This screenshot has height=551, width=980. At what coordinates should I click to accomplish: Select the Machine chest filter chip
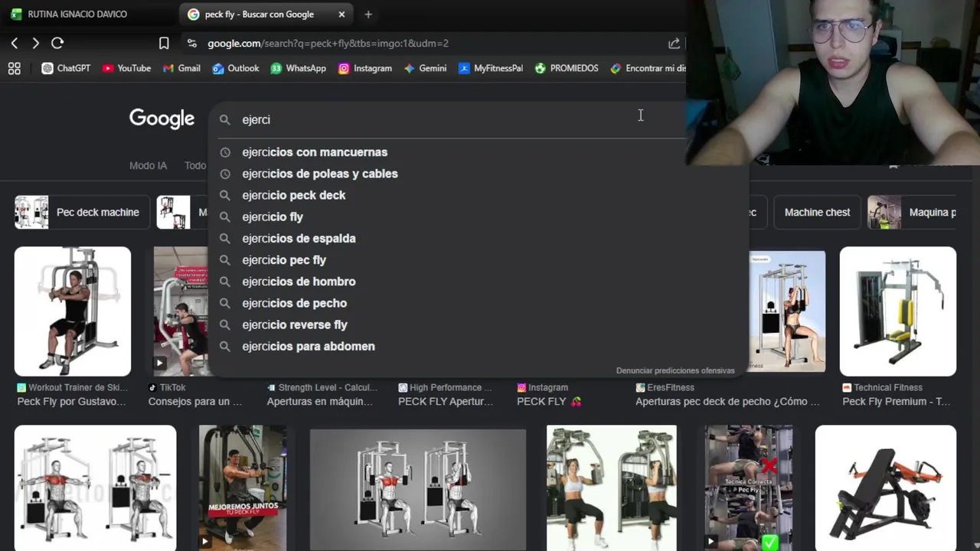(817, 213)
